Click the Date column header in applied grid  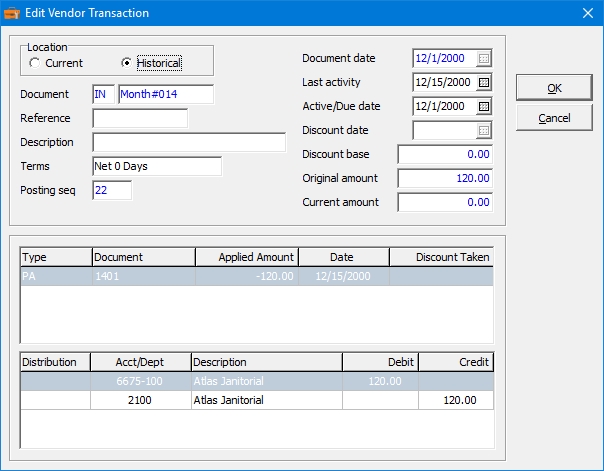(344, 257)
